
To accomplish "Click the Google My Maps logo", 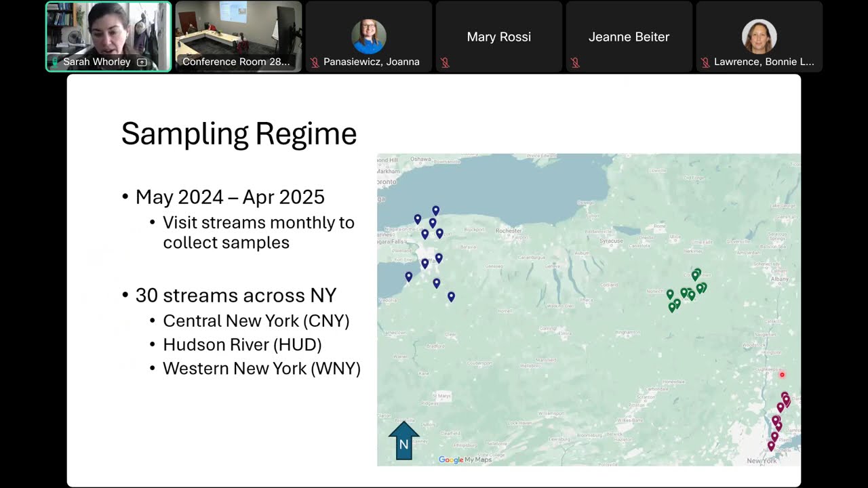I will click(x=465, y=460).
